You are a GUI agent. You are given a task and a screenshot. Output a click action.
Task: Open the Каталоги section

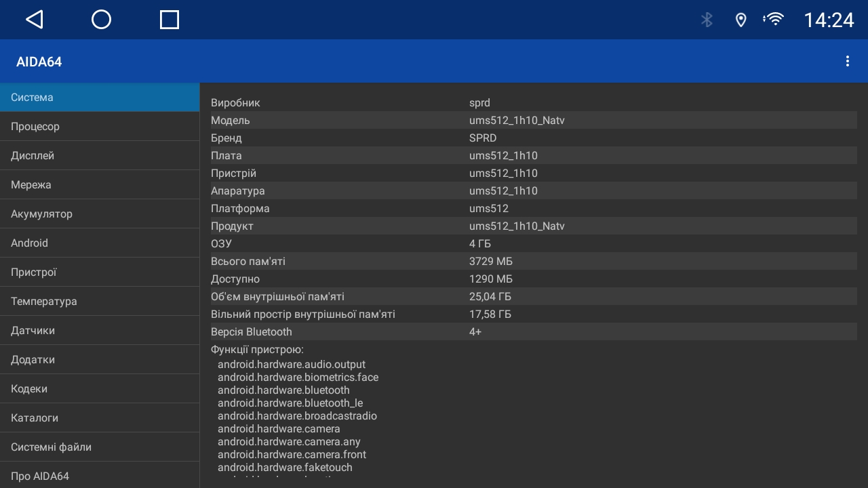click(100, 418)
